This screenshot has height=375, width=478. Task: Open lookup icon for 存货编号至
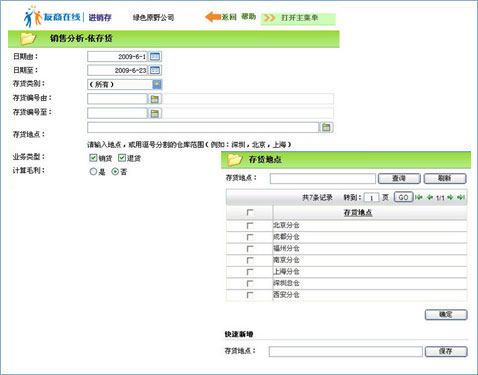point(155,113)
